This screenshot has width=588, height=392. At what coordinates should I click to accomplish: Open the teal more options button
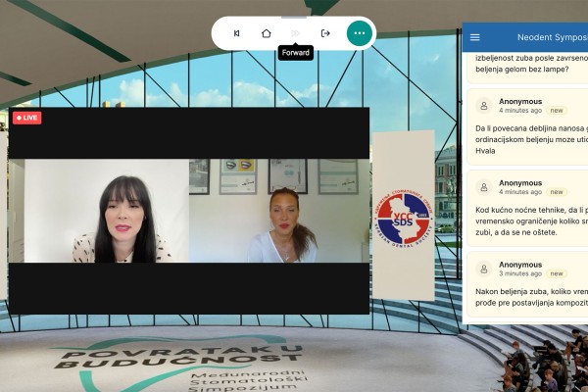(360, 33)
